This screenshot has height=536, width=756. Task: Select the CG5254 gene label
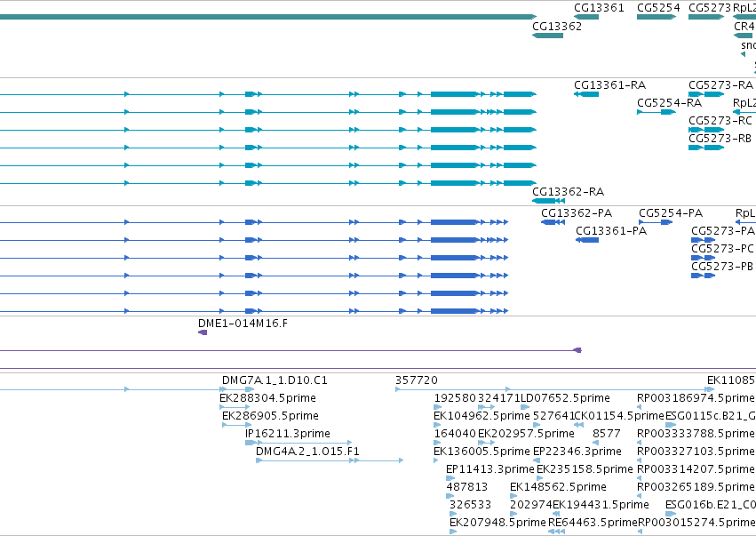coord(658,8)
